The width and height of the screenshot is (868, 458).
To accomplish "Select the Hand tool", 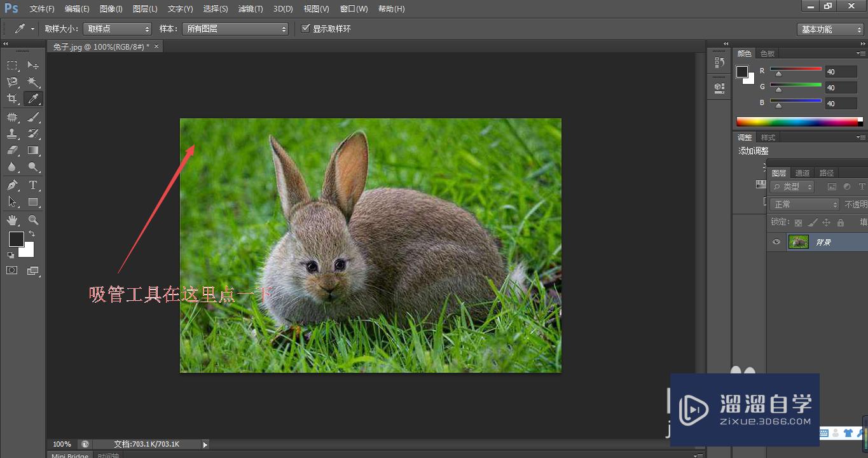I will [12, 220].
